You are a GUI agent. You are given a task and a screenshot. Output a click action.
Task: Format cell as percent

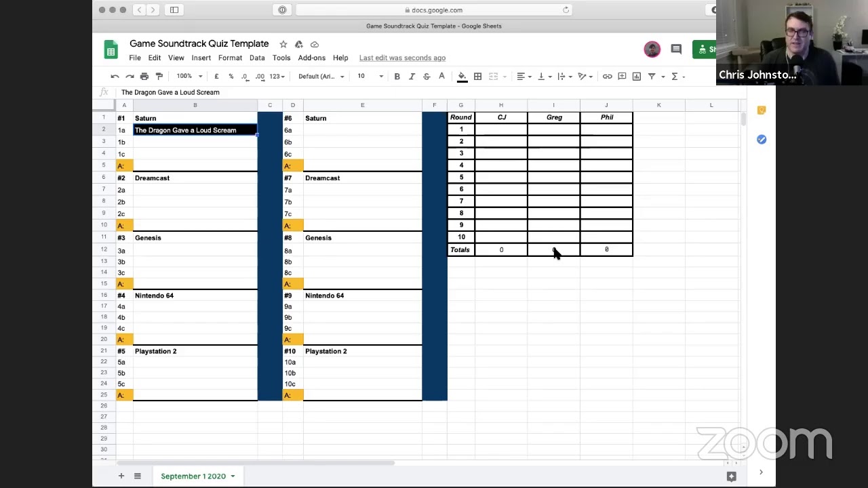(231, 77)
